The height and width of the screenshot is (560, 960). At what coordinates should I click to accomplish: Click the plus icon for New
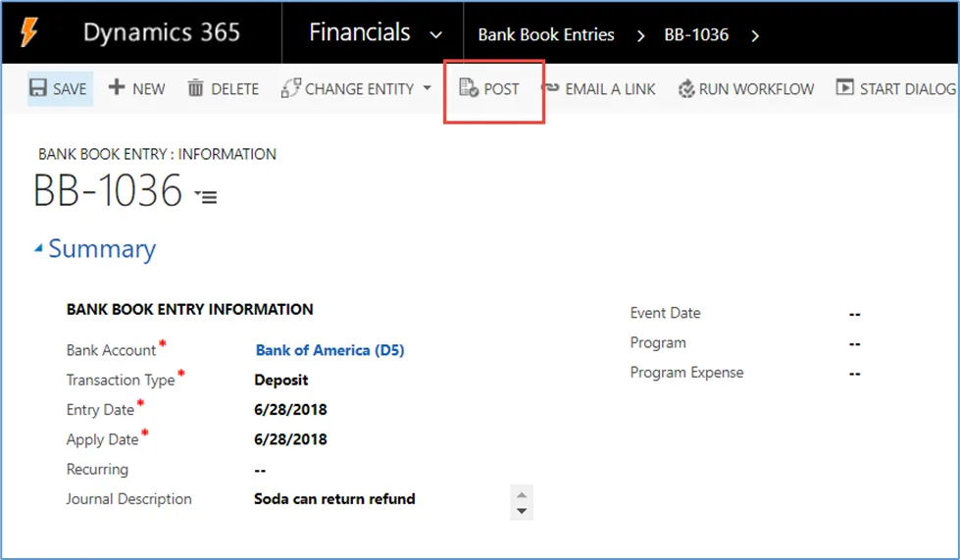click(117, 87)
